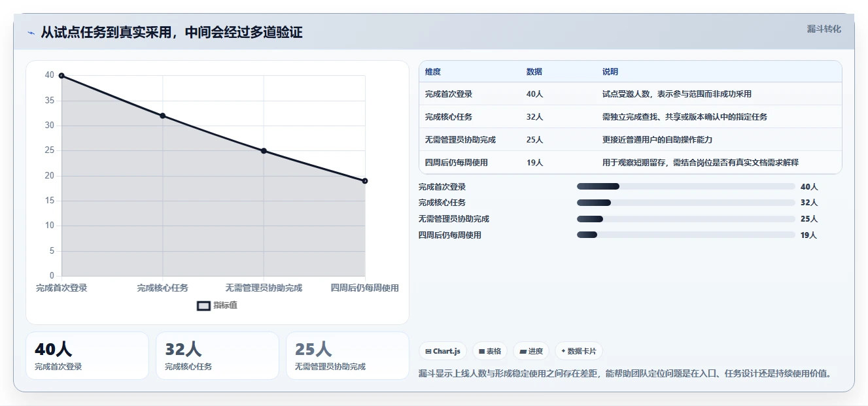The image size is (868, 406).
Task: Click the summary sentence starting 漏斗显示上线人数
Action: pos(625,374)
